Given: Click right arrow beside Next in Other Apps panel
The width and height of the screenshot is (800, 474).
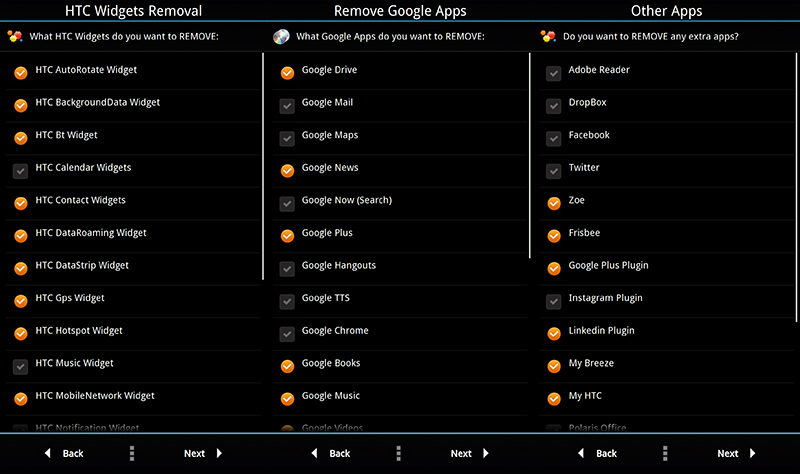Looking at the screenshot, I should tap(753, 453).
